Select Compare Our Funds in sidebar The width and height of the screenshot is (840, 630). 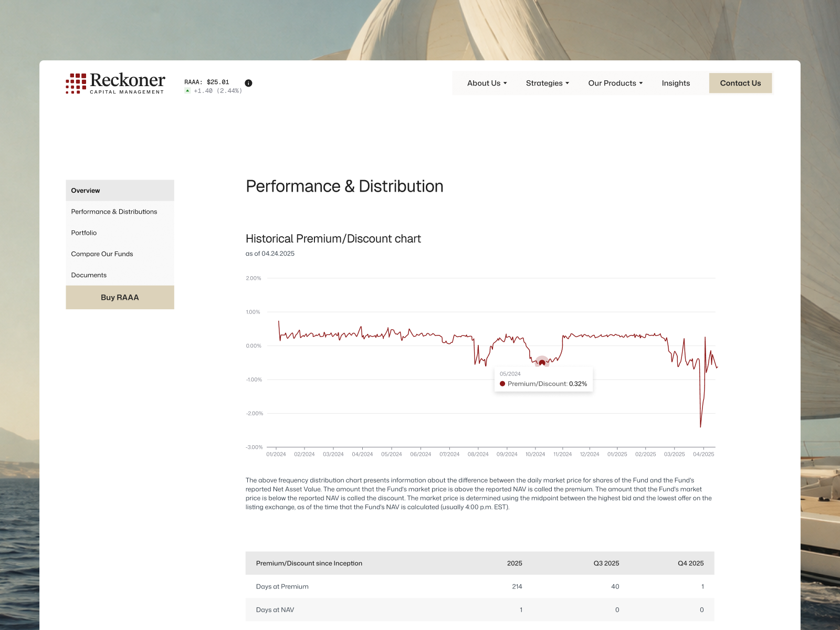pos(120,254)
